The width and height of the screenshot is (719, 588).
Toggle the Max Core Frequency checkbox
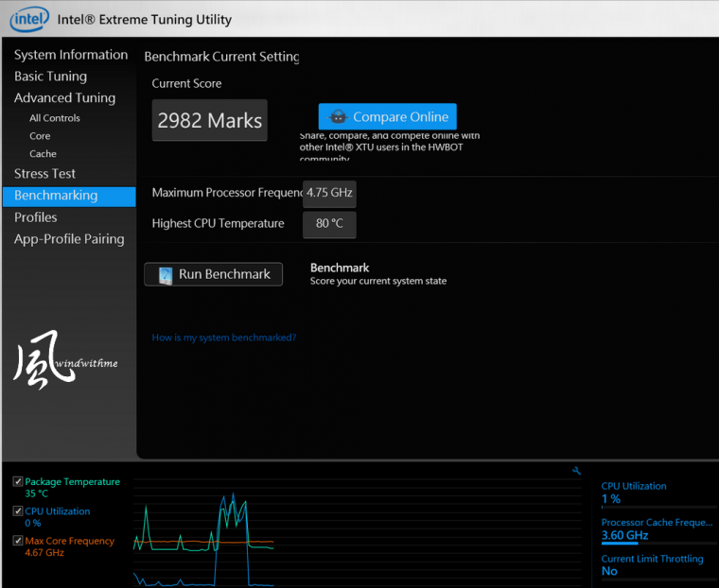18,541
